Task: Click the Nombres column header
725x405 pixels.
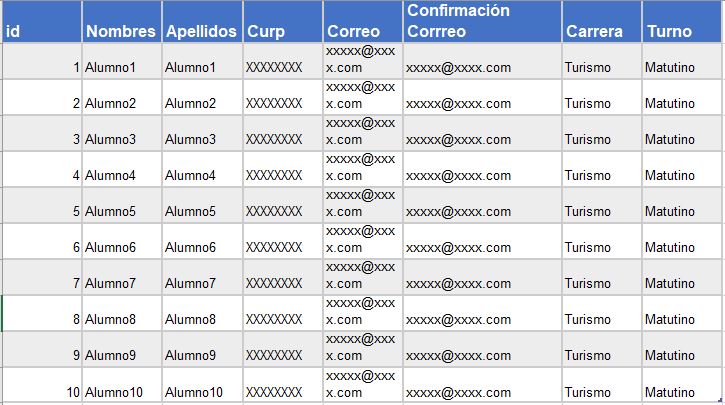Action: pyautogui.click(x=121, y=31)
